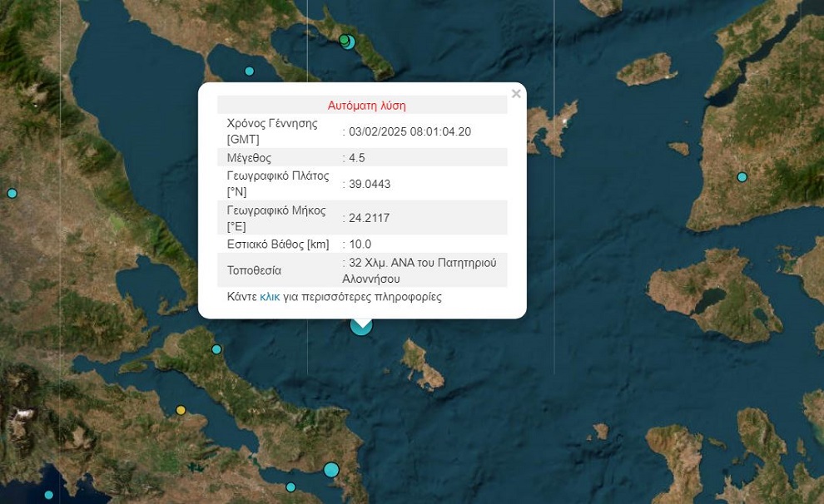Screen dimensions: 824x504
Task: Click the latitude value 39.0443
Action: point(370,184)
